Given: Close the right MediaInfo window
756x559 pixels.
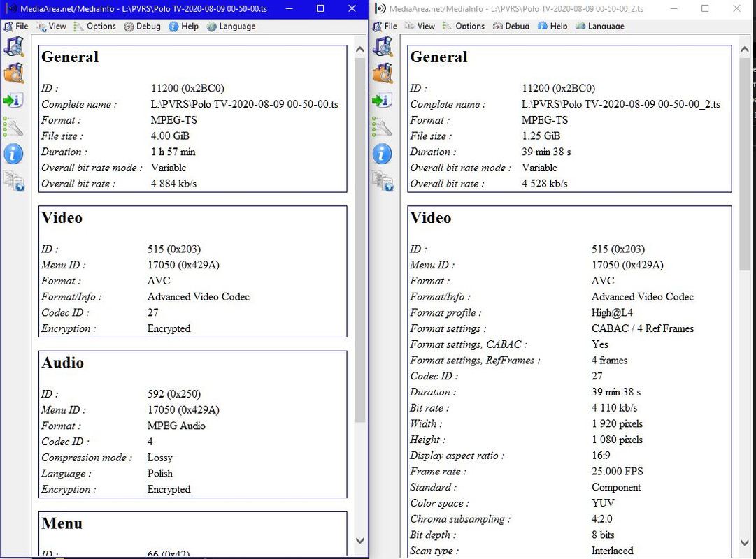Looking at the screenshot, I should click(x=736, y=8).
